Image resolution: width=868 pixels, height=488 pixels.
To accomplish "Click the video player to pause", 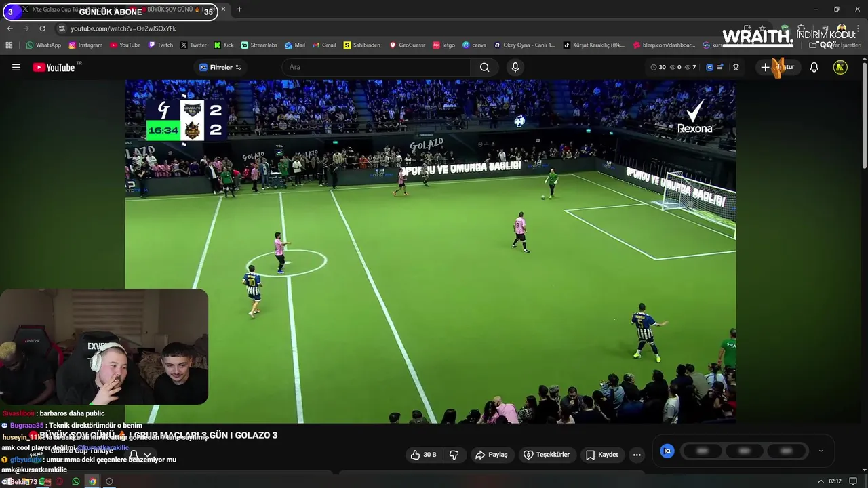I will click(430, 251).
